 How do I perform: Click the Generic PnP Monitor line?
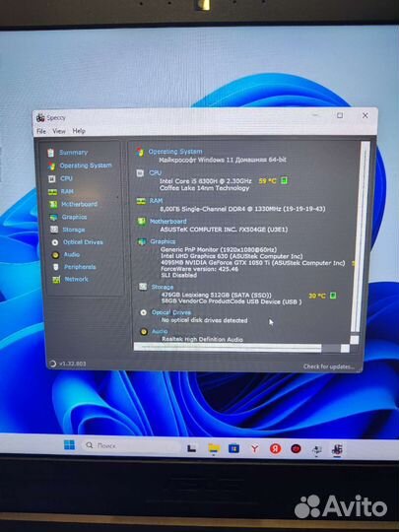(x=219, y=249)
